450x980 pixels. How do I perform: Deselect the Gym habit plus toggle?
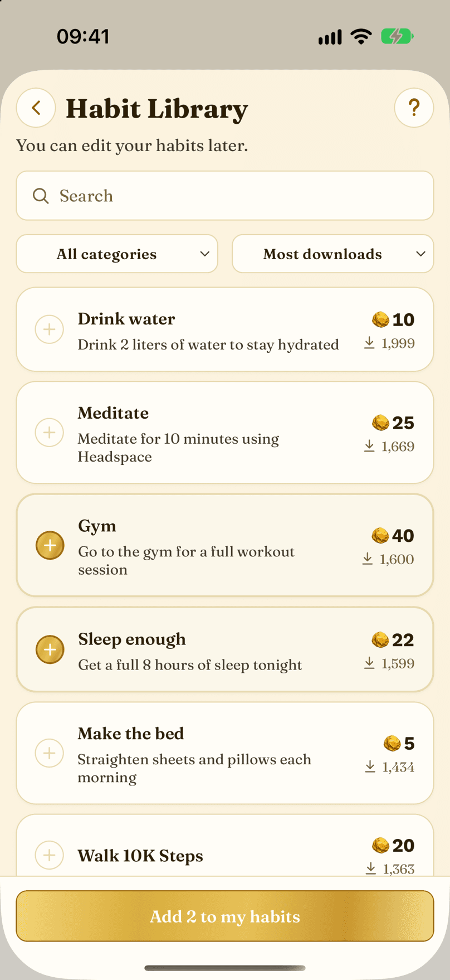coord(50,545)
